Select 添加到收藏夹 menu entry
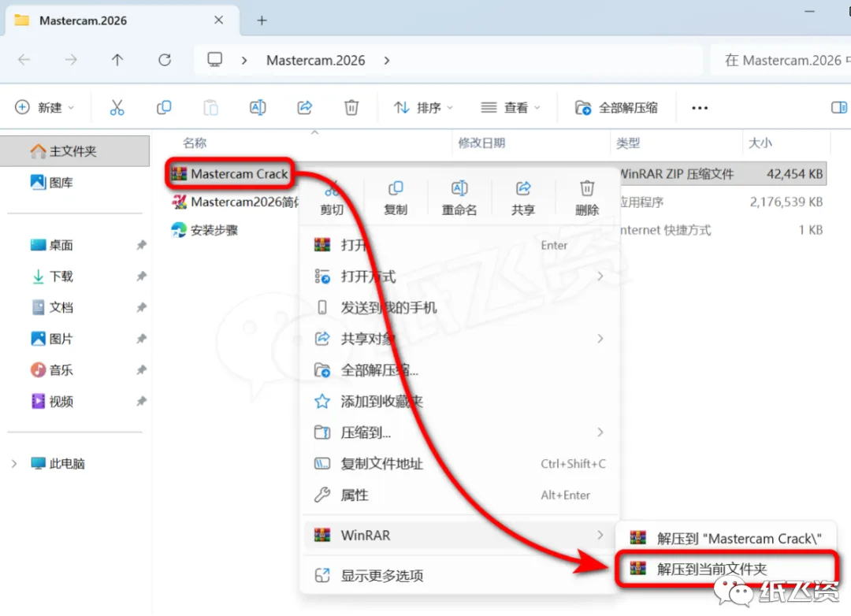Viewport: 851px width, 616px height. pos(460,402)
